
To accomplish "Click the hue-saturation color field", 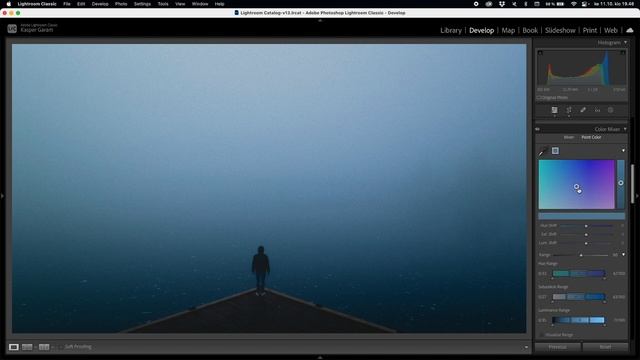I will point(576,184).
